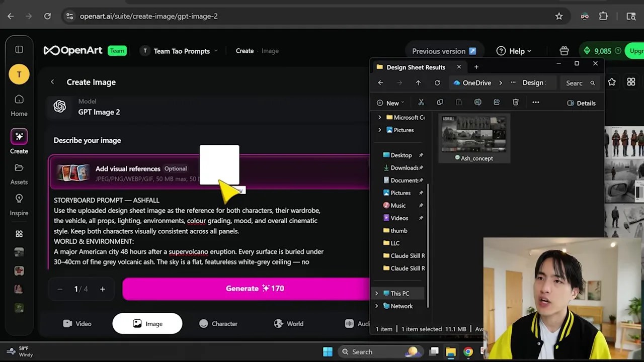
Task: Click inside the storyboard prompt text
Action: point(189,231)
